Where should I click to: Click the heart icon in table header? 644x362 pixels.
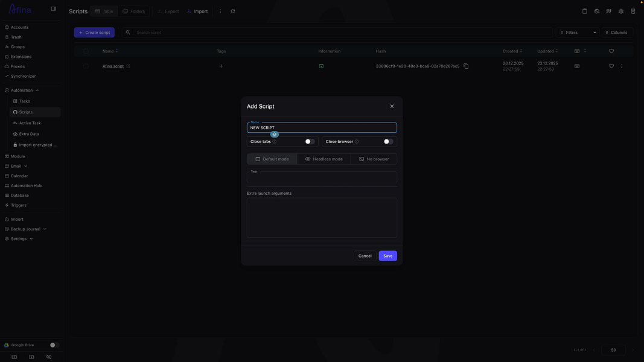[611, 51]
